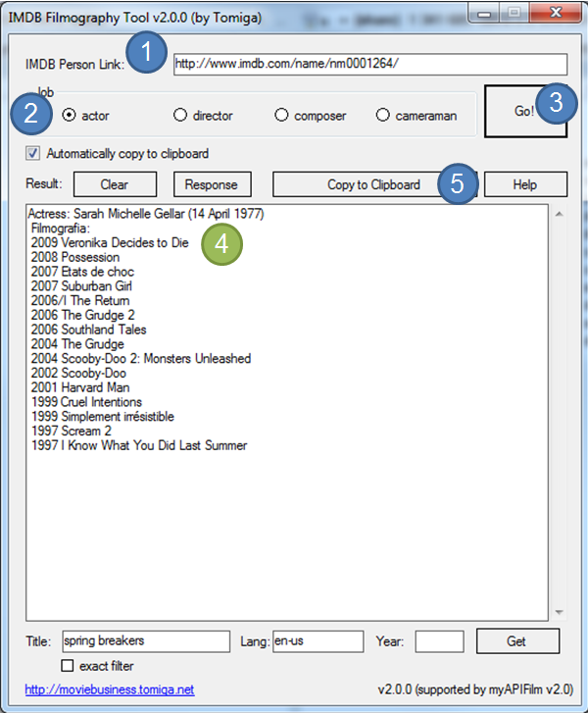Open the Help button
The width and height of the screenshot is (588, 713).
tap(525, 184)
